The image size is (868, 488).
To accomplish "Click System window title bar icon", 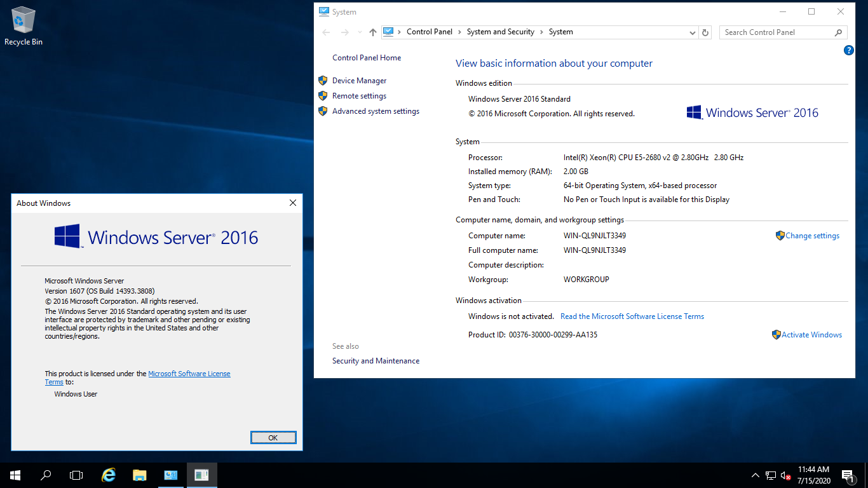I will pos(324,11).
